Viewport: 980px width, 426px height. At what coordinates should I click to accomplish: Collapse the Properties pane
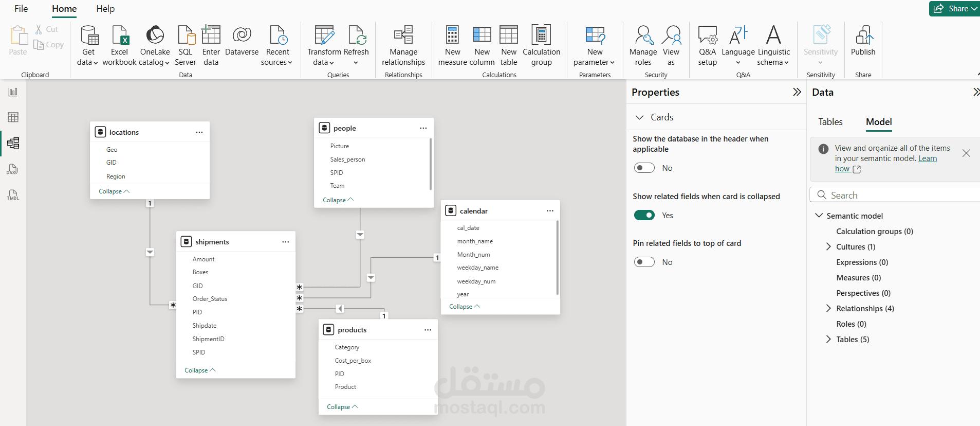pyautogui.click(x=797, y=92)
